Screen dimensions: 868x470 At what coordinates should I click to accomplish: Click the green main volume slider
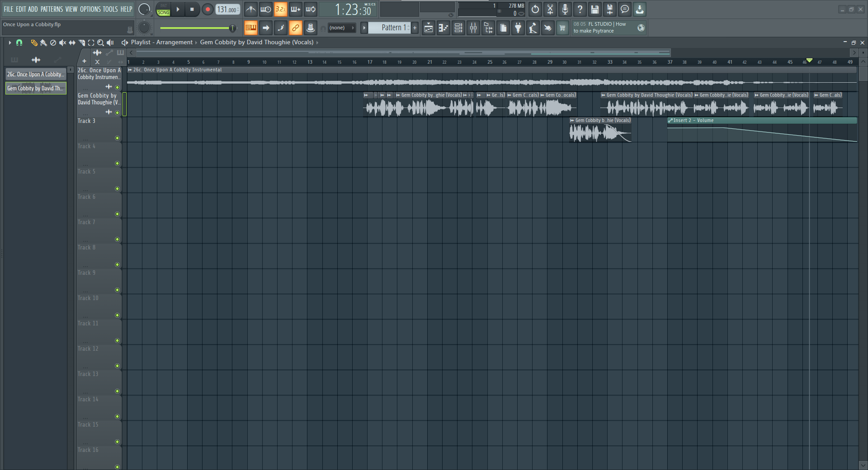coord(197,28)
